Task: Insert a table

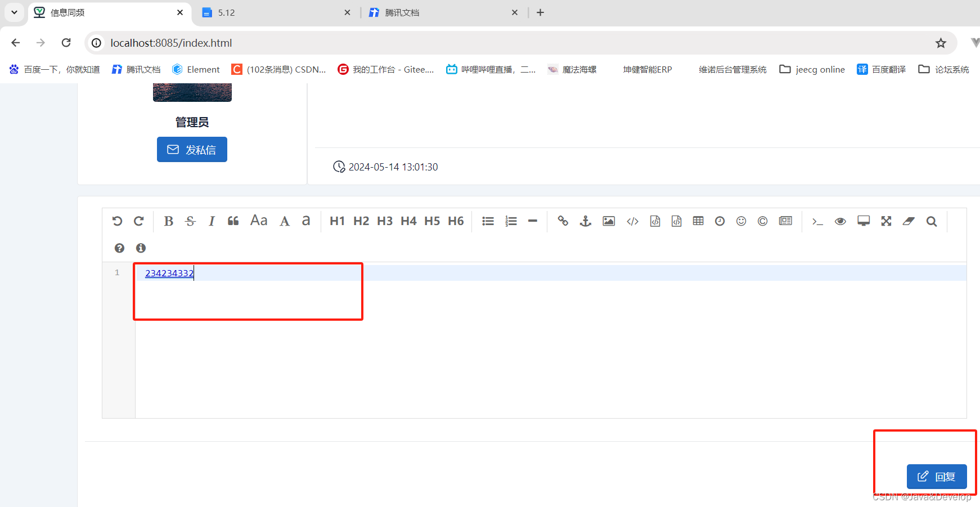Action: click(698, 221)
